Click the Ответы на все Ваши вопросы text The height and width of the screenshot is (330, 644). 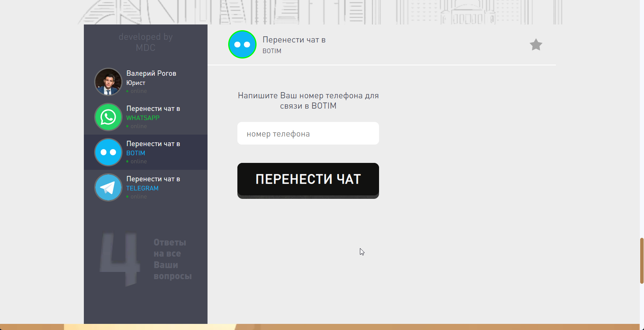172,259
